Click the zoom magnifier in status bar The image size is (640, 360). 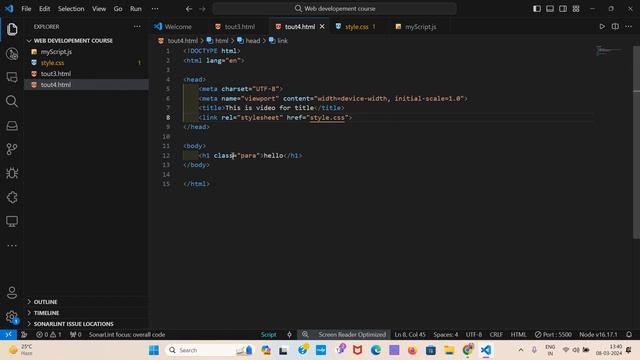[x=305, y=334]
